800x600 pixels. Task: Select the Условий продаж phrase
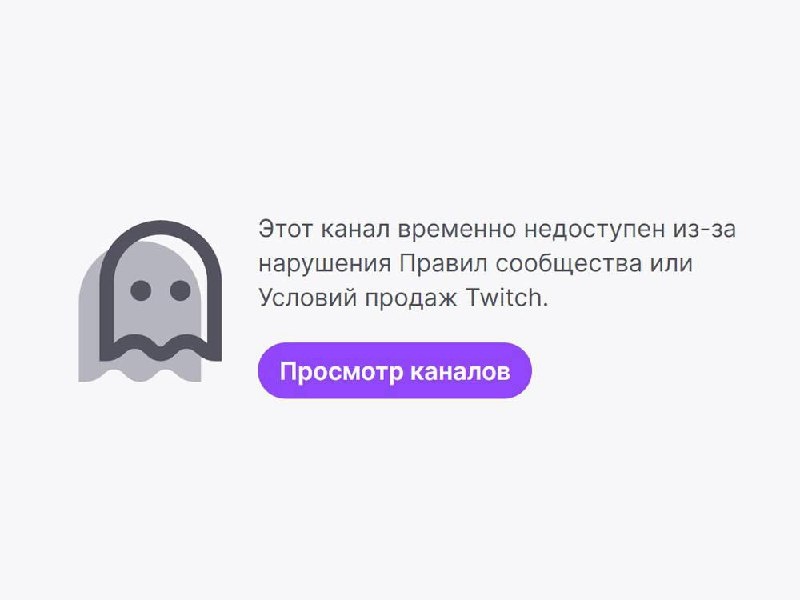[358, 298]
